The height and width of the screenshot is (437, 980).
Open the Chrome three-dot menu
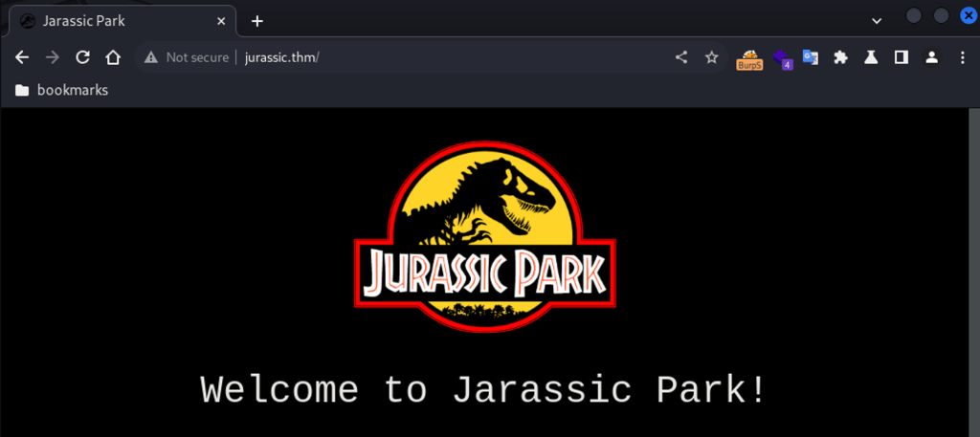(x=962, y=57)
